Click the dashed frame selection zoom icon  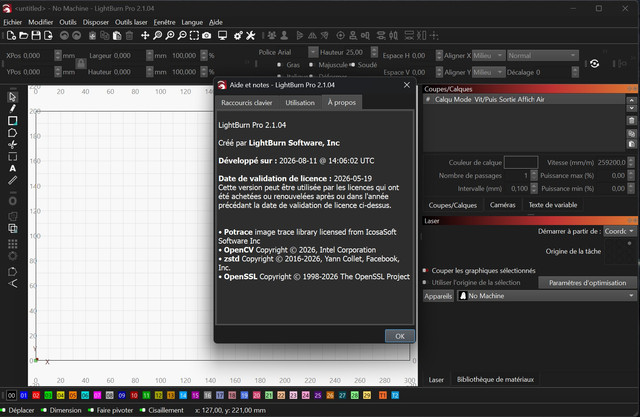point(194,36)
